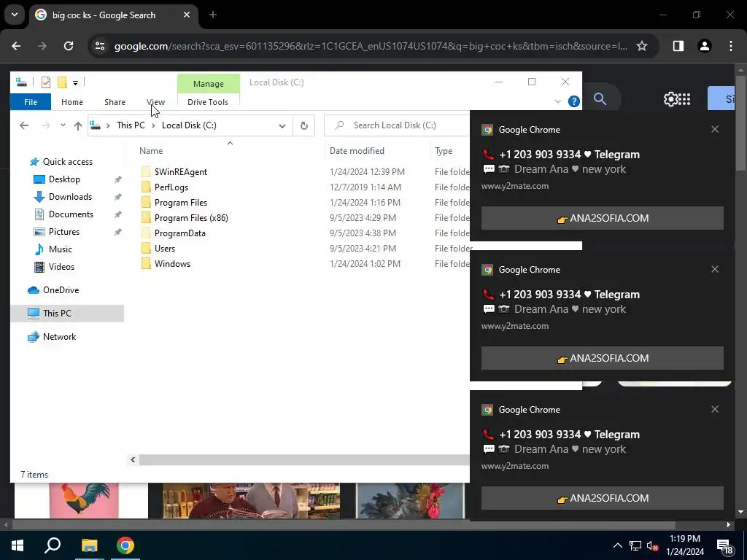Refresh the Local Disk (C:) view
The height and width of the screenshot is (560, 747).
pyautogui.click(x=304, y=125)
